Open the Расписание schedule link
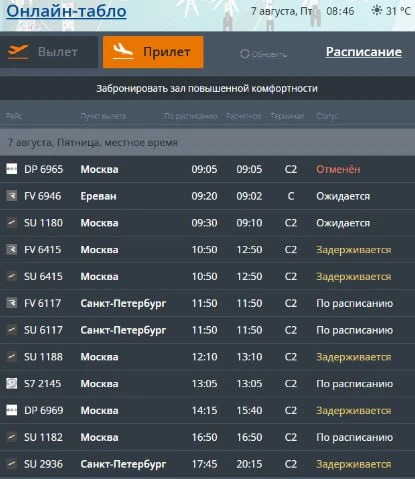This screenshot has width=415, height=479. 364,52
